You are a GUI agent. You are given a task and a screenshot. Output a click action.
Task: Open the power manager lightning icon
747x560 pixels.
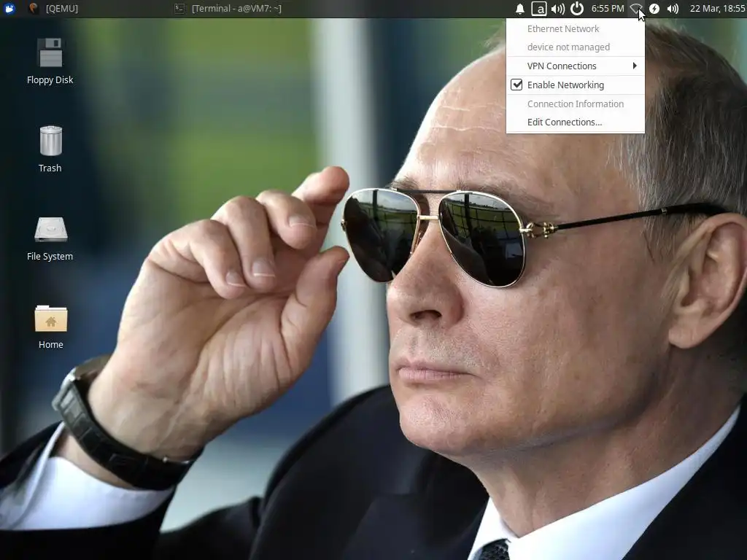coord(654,9)
